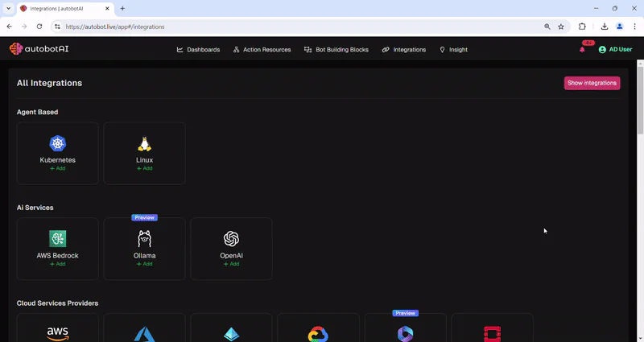Select the Azure triangle logo
The image size is (644, 342).
click(x=145, y=334)
